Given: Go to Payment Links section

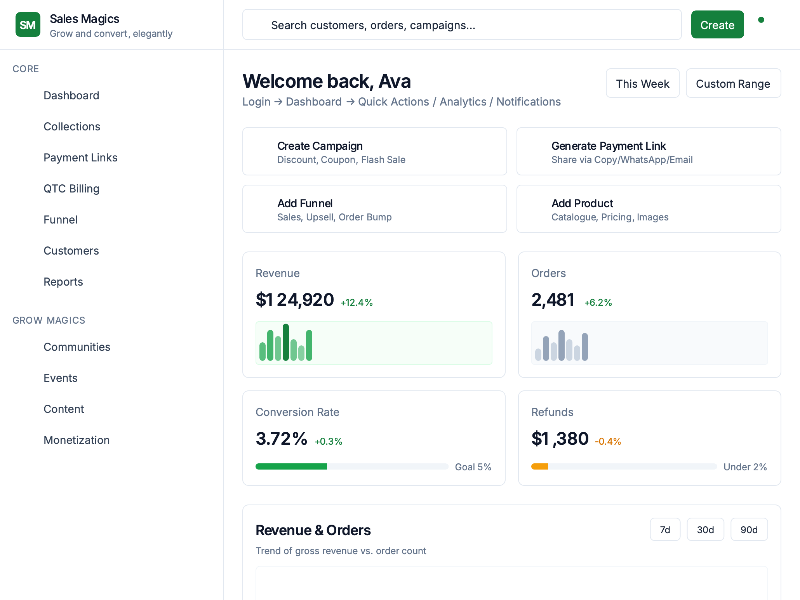Looking at the screenshot, I should click(80, 157).
